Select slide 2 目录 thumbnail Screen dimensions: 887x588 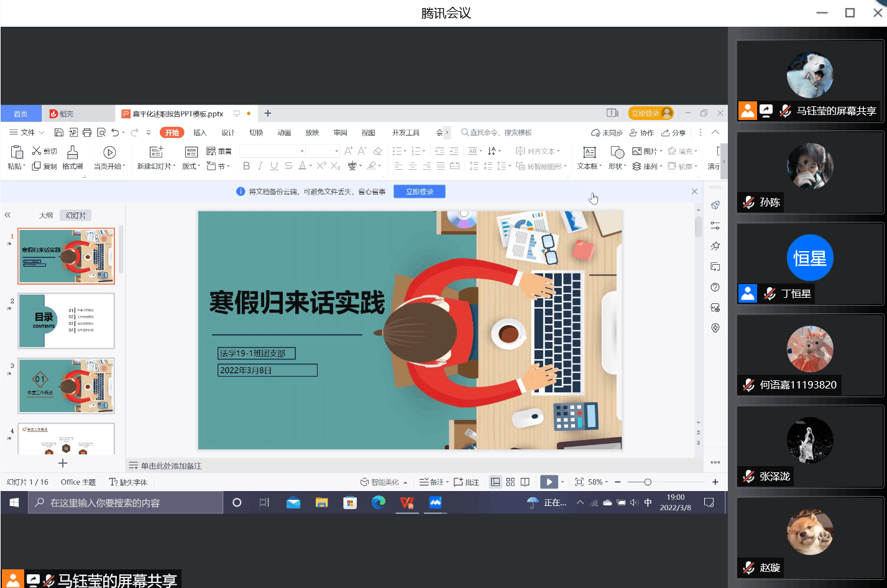click(x=67, y=321)
